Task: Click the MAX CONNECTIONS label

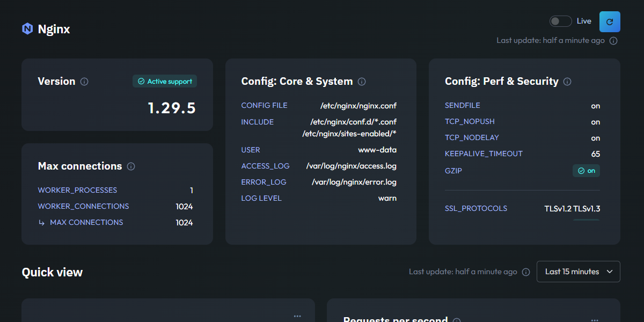Action: click(86, 222)
